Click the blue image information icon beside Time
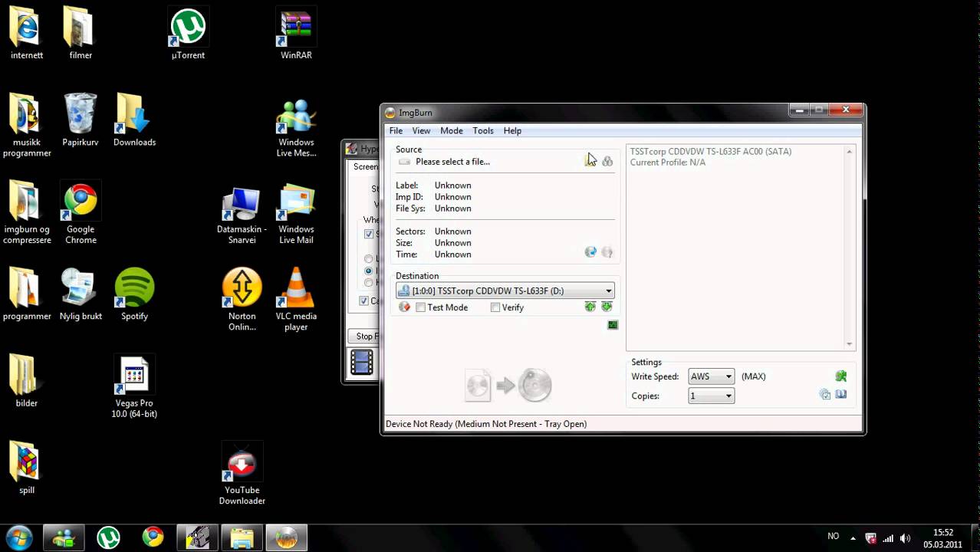This screenshot has height=552, width=980. point(590,251)
